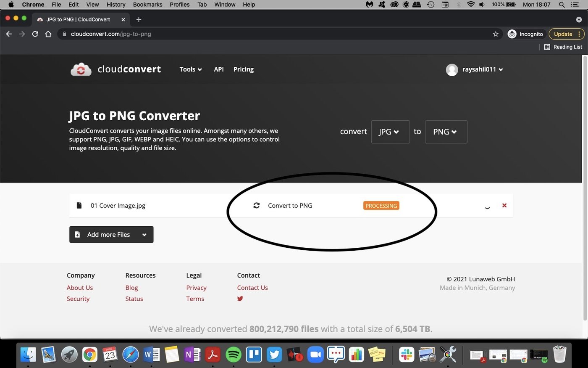The height and width of the screenshot is (368, 588).
Task: Open the home page via house icon
Action: (48, 34)
